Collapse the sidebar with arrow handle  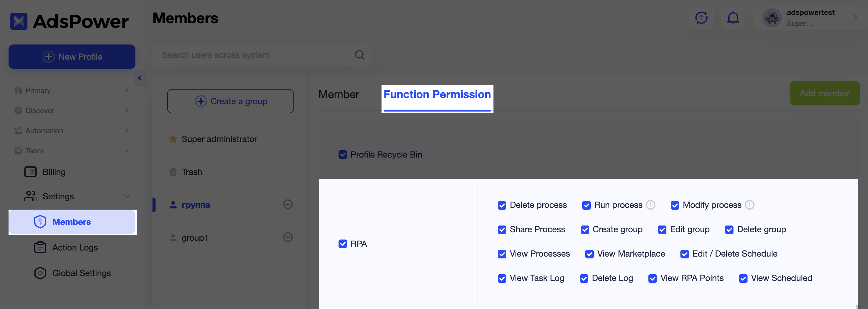click(x=139, y=78)
